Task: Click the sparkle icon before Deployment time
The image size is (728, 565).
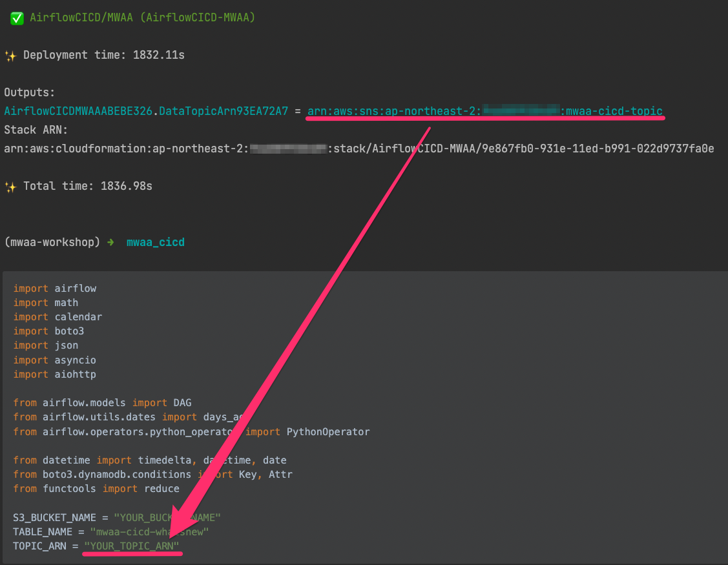Action: click(10, 56)
